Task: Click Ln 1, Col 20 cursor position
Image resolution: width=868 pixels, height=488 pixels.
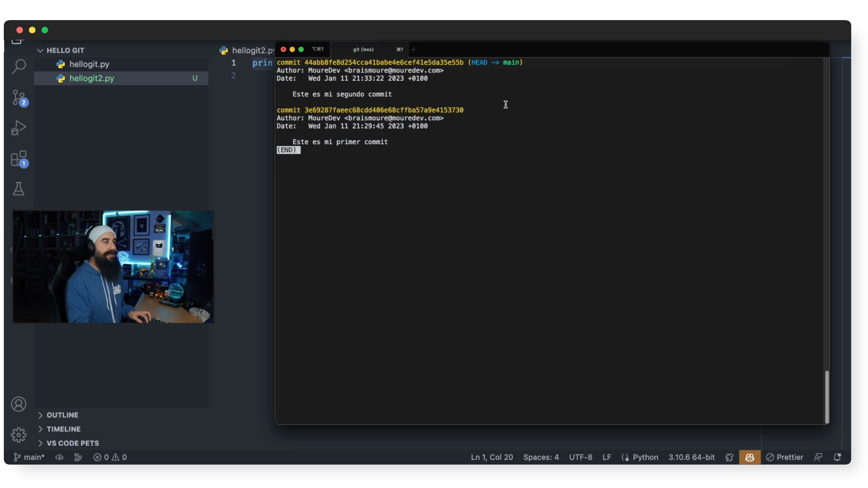Action: pyautogui.click(x=492, y=457)
